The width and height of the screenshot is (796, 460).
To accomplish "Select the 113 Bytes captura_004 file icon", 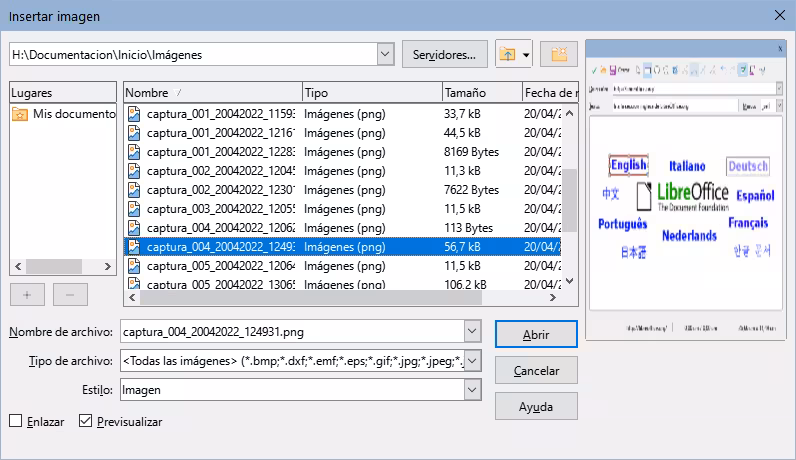I will 134,228.
